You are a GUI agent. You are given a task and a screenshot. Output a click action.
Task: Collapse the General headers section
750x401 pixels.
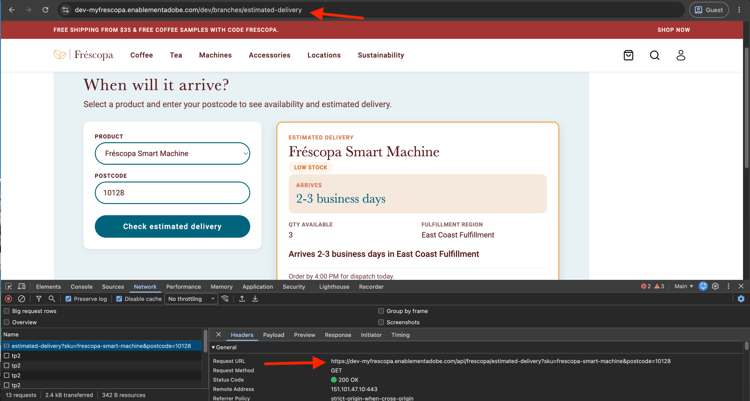click(x=224, y=347)
